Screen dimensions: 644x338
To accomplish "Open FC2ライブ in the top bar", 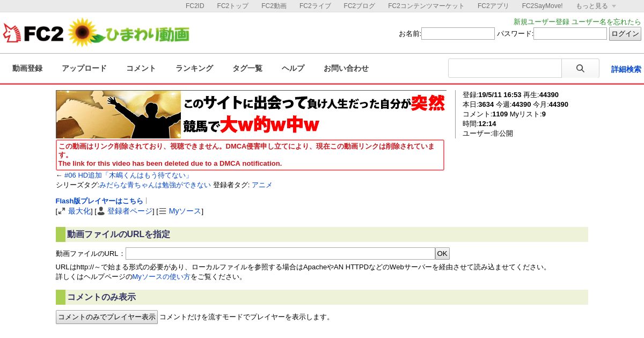I will 315,6.
